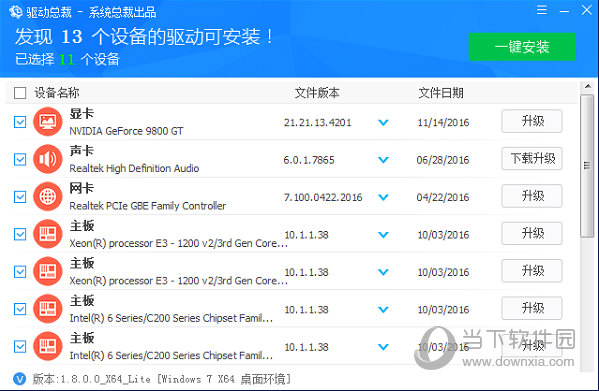Expand version dropdown for first Xeon row
Screen dimensions: 599x391
[383, 235]
